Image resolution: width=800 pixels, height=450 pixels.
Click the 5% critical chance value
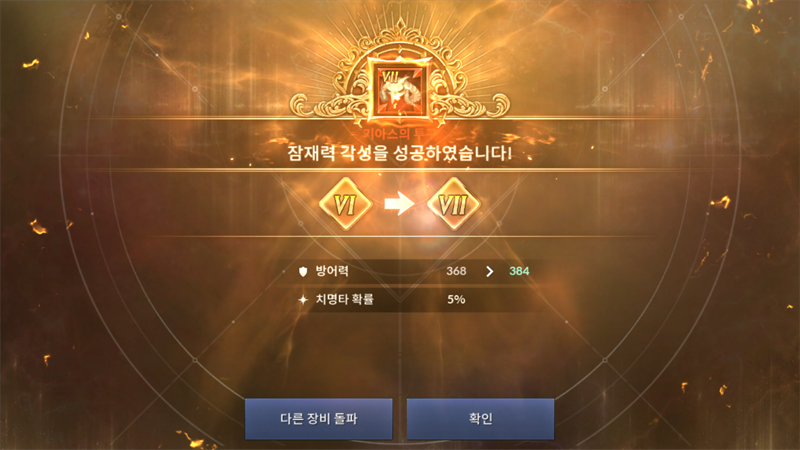[456, 299]
